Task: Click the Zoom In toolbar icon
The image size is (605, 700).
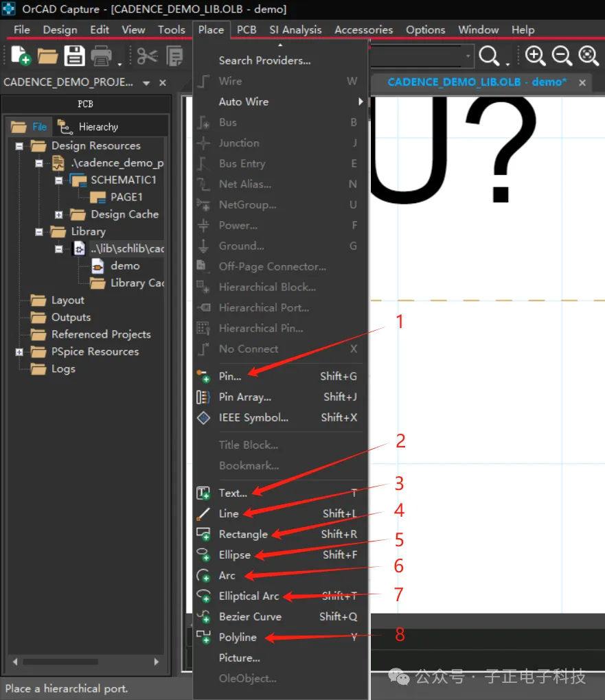Action: point(535,56)
